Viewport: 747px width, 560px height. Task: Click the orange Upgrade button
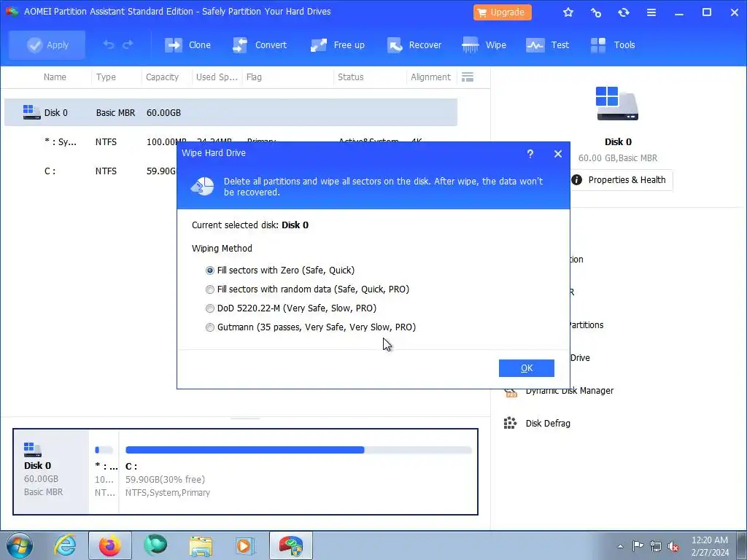coord(502,12)
